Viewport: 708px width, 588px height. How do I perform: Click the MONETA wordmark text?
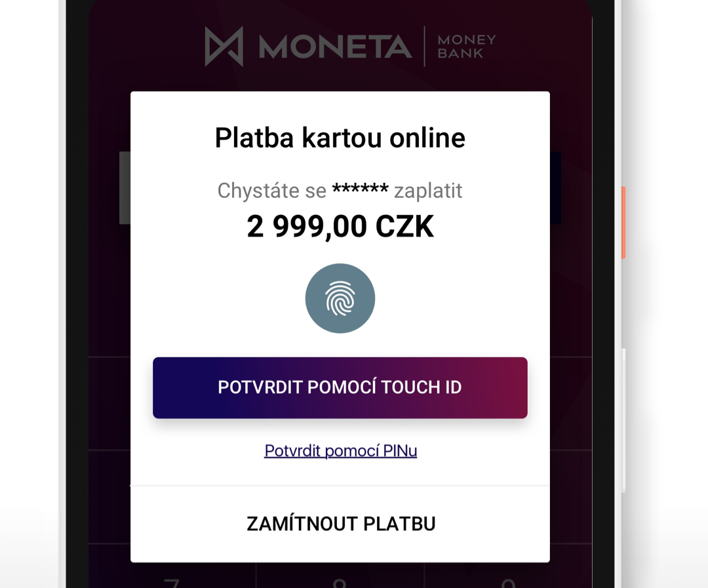[x=335, y=47]
